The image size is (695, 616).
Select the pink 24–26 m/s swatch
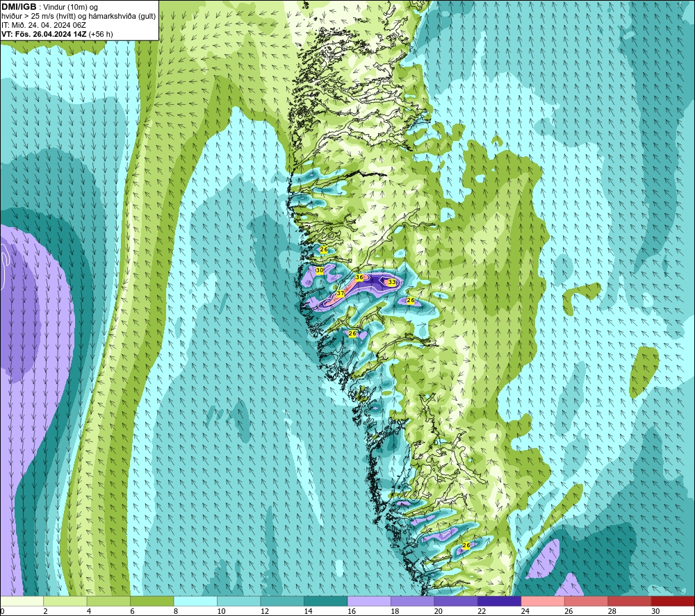(543, 601)
